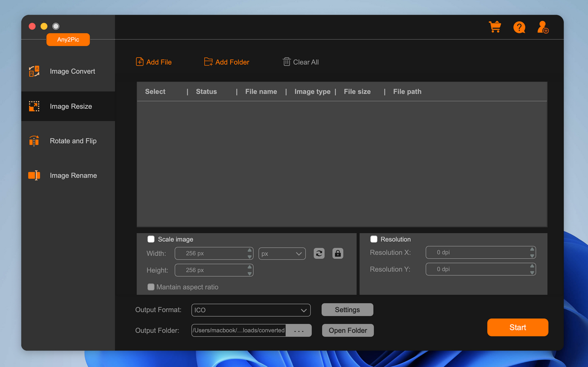Open the px unit dropdown

[282, 253]
